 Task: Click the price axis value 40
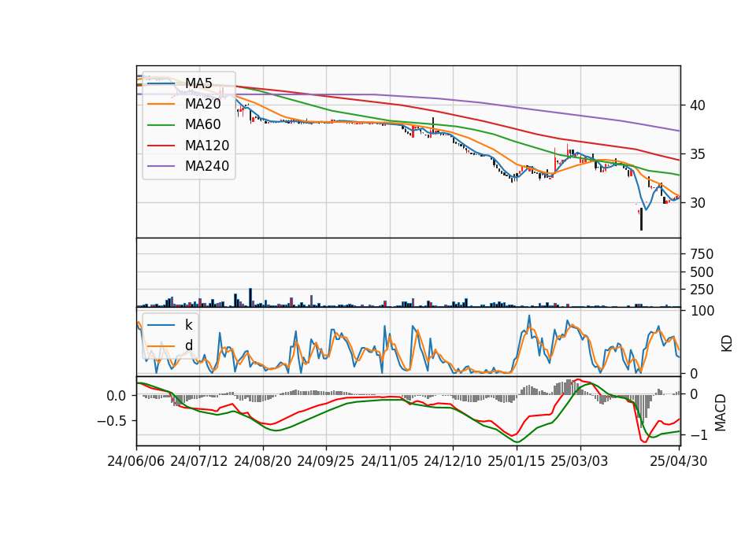[697, 105]
